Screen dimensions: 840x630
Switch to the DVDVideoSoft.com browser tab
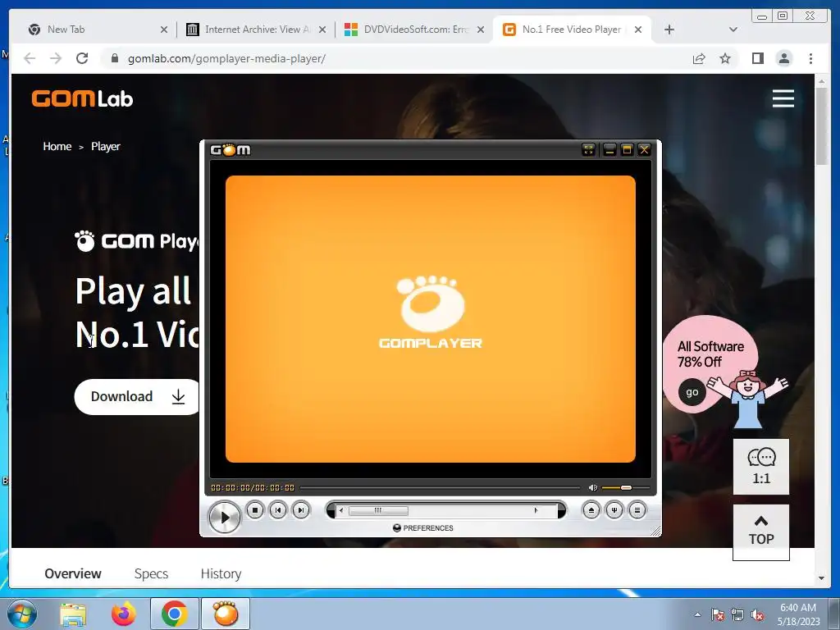click(x=407, y=30)
